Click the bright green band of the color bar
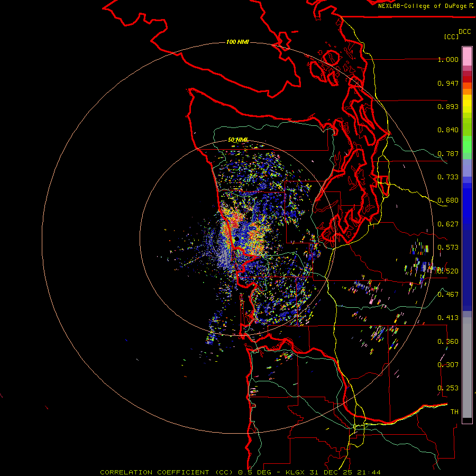The width and height of the screenshot is (476, 476). 467,144
